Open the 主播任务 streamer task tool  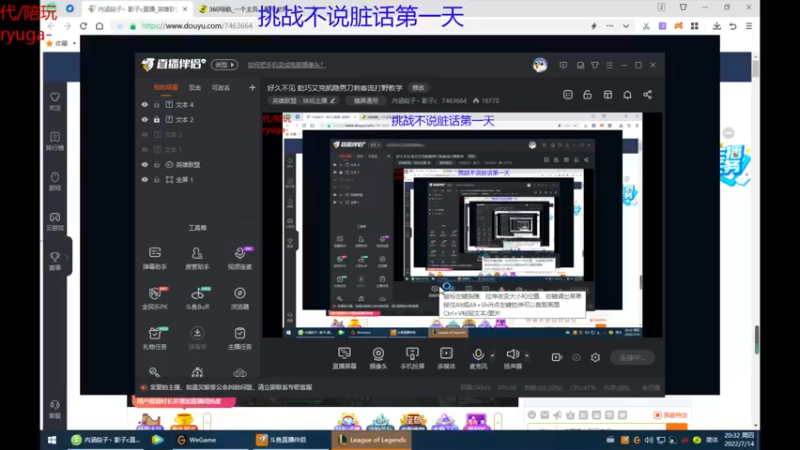[240, 338]
